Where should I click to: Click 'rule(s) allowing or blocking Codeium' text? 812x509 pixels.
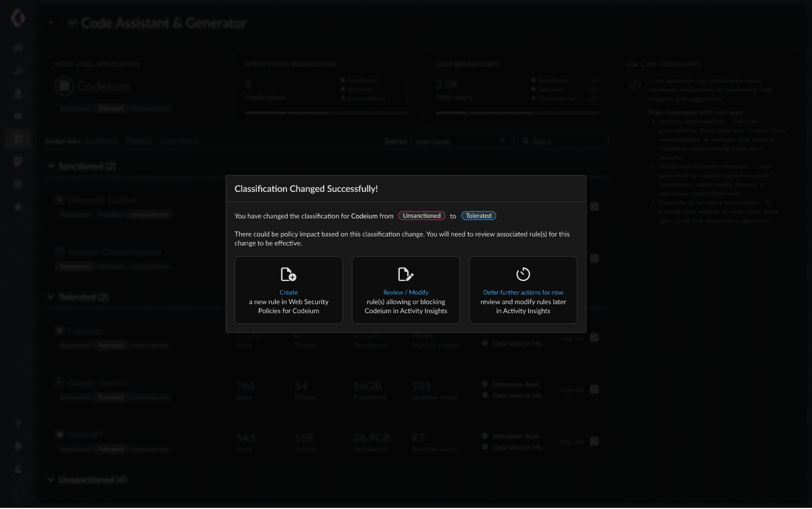pos(406,306)
